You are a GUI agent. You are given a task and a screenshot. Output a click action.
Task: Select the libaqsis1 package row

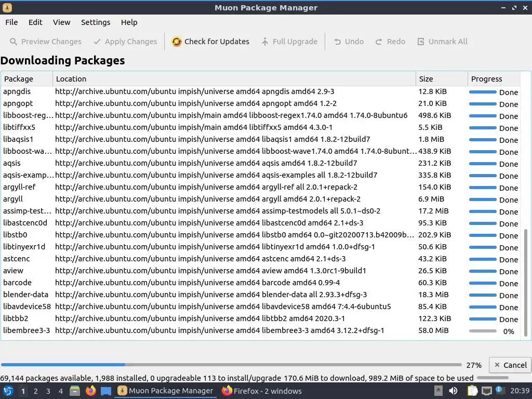260,139
